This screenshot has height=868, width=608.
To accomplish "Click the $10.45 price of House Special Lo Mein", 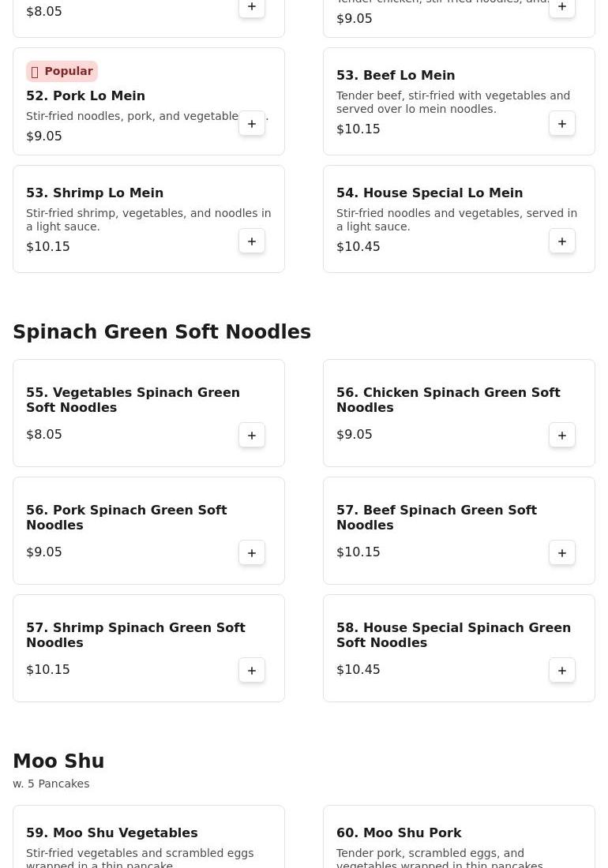I will tap(358, 246).
